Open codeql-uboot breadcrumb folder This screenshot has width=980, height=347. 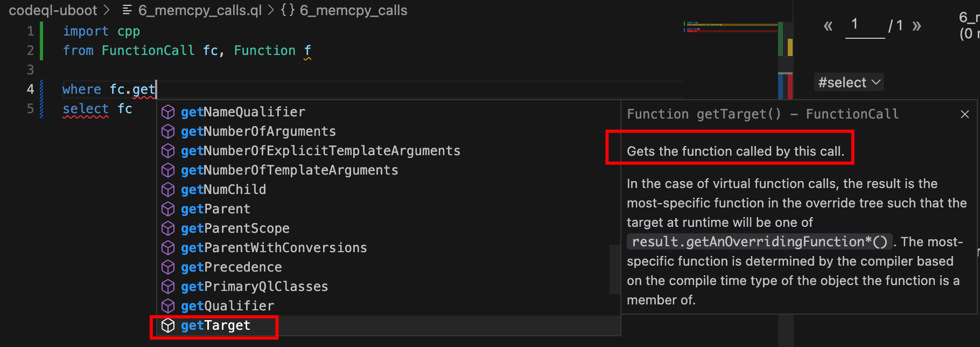(53, 10)
